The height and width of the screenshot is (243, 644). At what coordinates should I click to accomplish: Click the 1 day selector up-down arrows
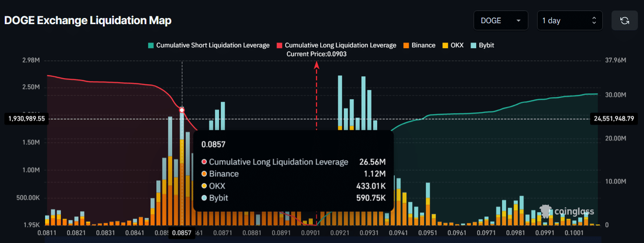[594, 21]
